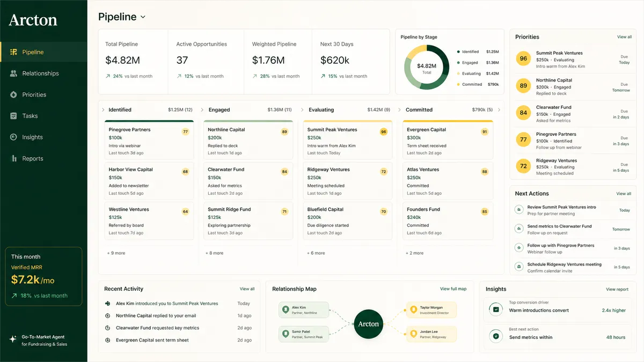Click the Alex Kim avatar in Relationship Map
Viewport: 644px width, 362px height.
click(x=286, y=309)
